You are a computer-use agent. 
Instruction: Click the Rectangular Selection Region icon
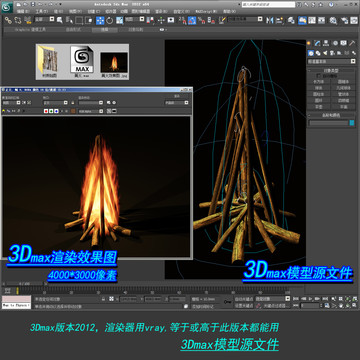[x=79, y=20]
